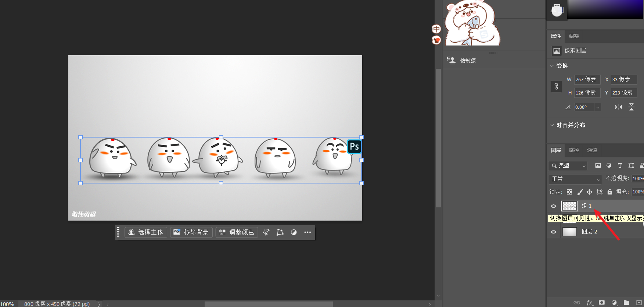Create a new group folder
Image resolution: width=644 pixels, height=307 pixels.
pyautogui.click(x=626, y=303)
